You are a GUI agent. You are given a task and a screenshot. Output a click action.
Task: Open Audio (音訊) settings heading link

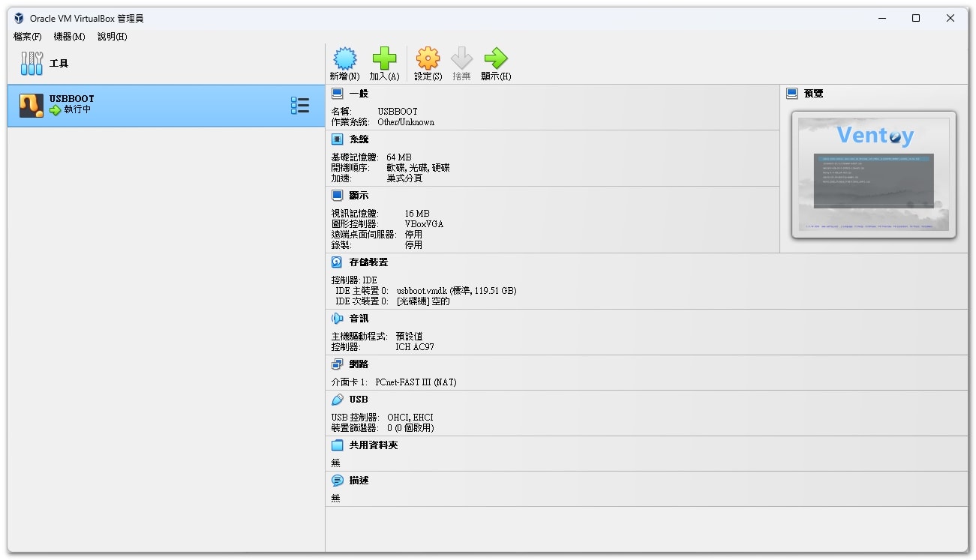click(359, 319)
